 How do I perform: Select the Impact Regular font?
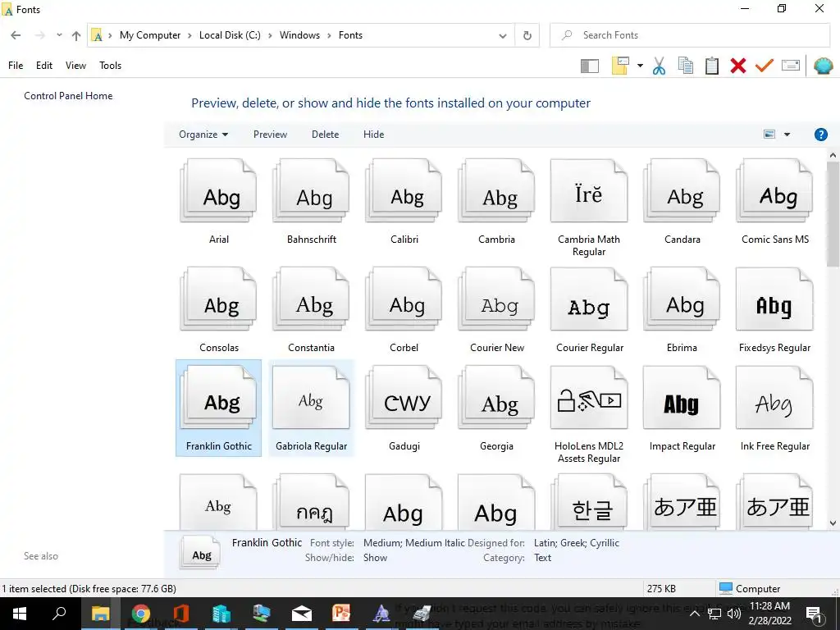[x=682, y=409]
